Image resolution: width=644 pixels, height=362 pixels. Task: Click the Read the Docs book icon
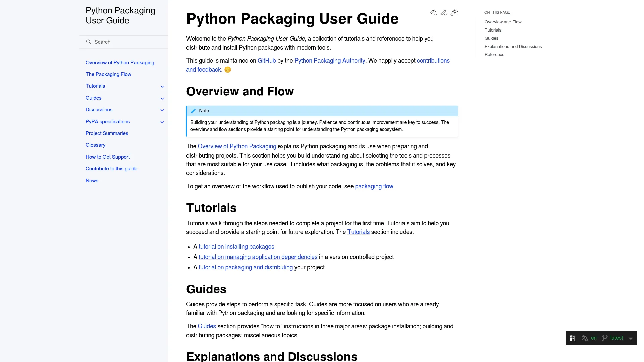pyautogui.click(x=573, y=338)
